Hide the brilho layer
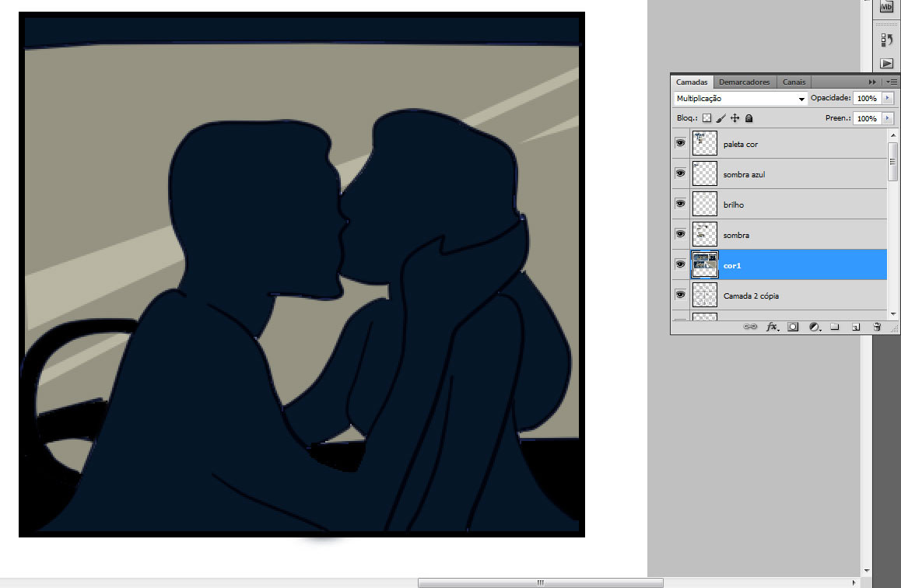Screen dimensions: 901x588 click(680, 204)
